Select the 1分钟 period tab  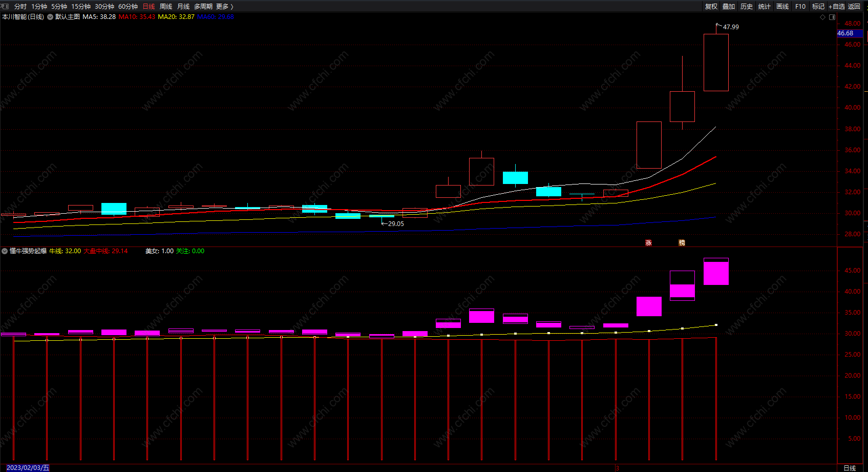pyautogui.click(x=39, y=7)
